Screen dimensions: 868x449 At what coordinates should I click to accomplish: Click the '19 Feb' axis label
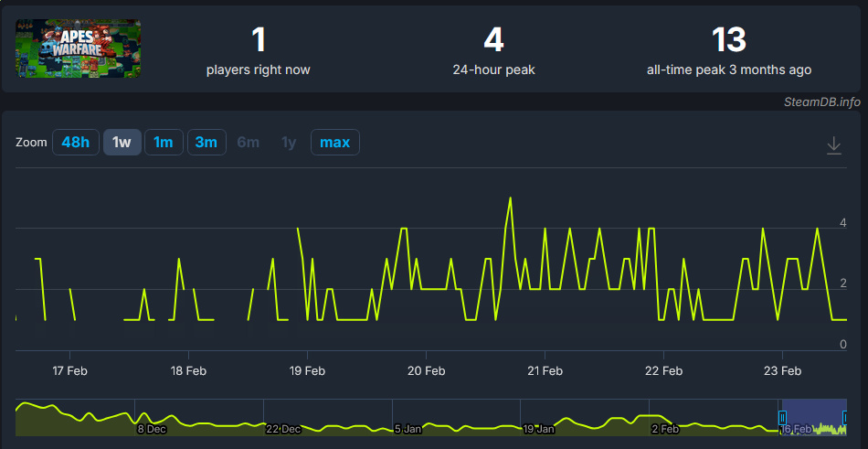[307, 371]
